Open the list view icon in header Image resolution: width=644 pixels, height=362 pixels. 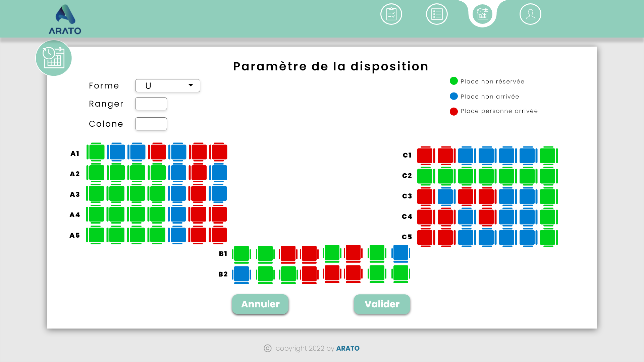click(x=437, y=14)
